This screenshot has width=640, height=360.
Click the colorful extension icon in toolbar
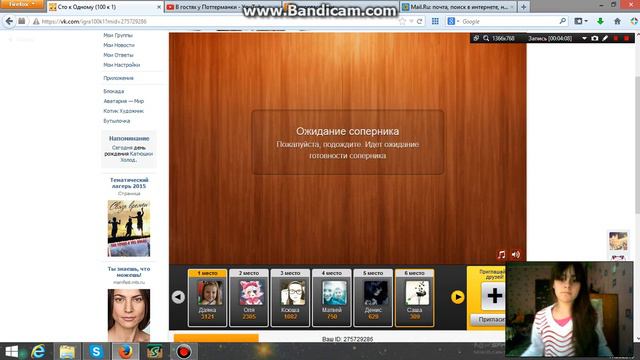(634, 21)
